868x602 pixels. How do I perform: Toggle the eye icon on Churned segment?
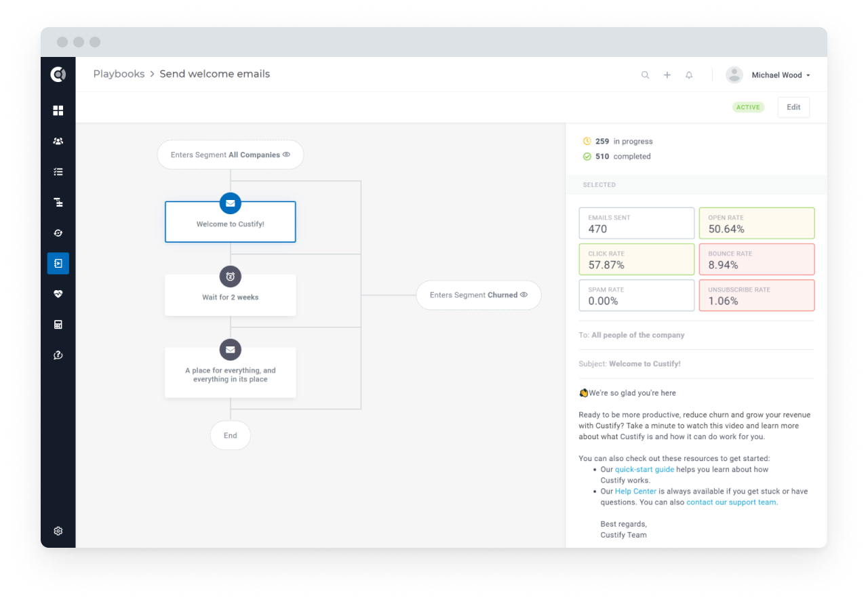coord(524,295)
